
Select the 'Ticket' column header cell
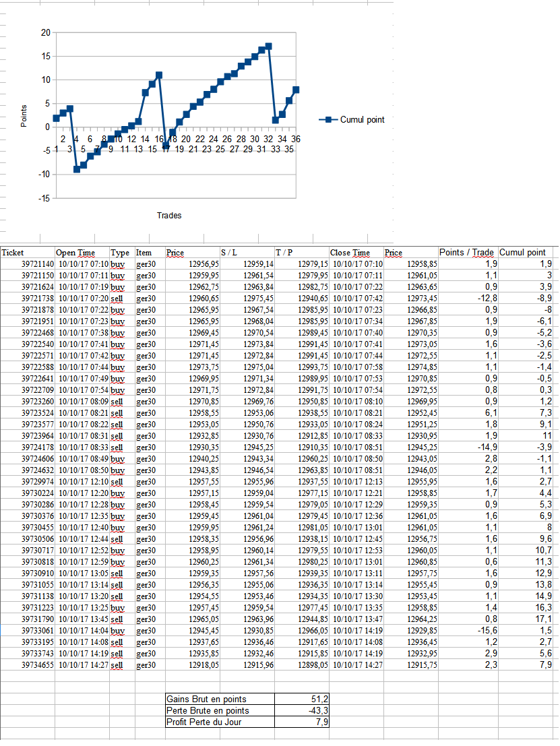[x=28, y=253]
